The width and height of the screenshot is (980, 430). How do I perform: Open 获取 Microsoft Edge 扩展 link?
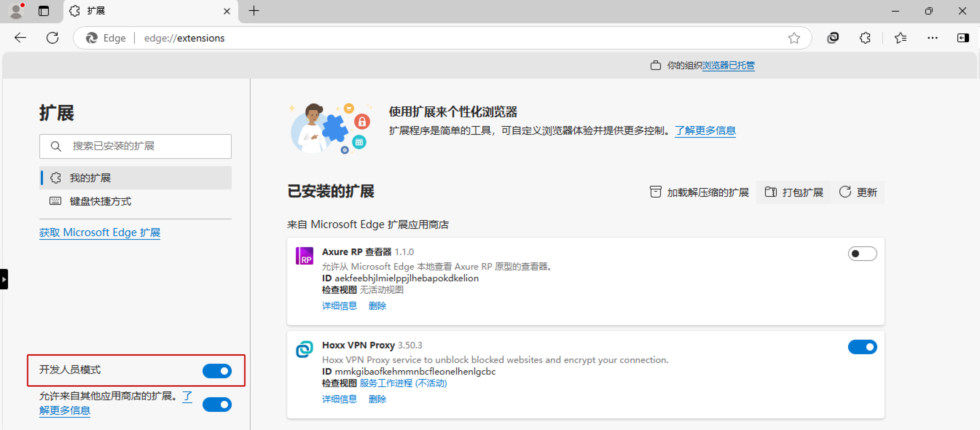pos(100,232)
